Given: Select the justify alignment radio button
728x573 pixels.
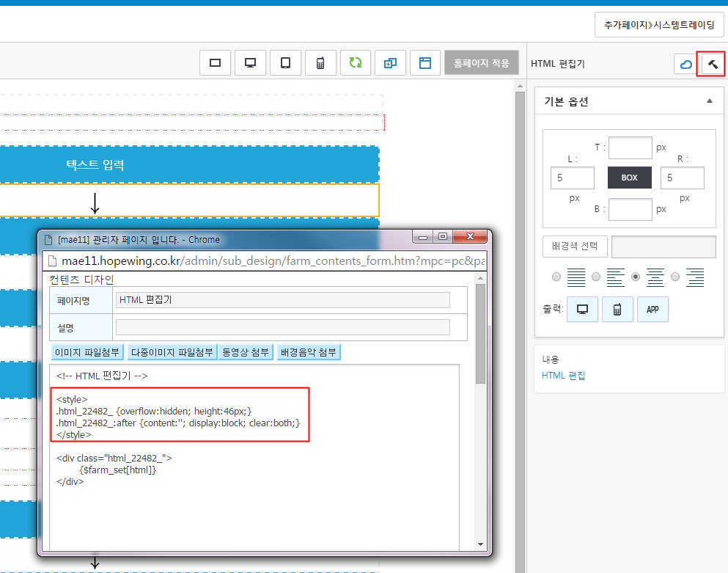Looking at the screenshot, I should click(556, 277).
